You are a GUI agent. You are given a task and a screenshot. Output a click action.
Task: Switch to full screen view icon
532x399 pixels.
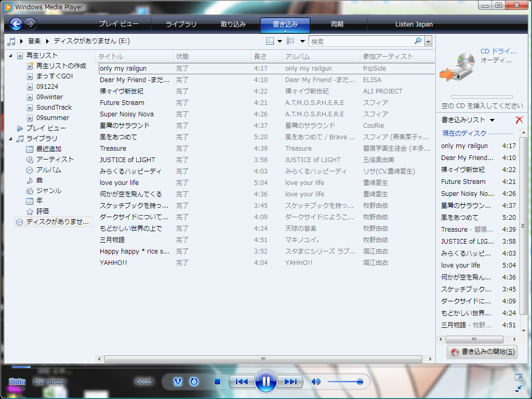coord(518,377)
